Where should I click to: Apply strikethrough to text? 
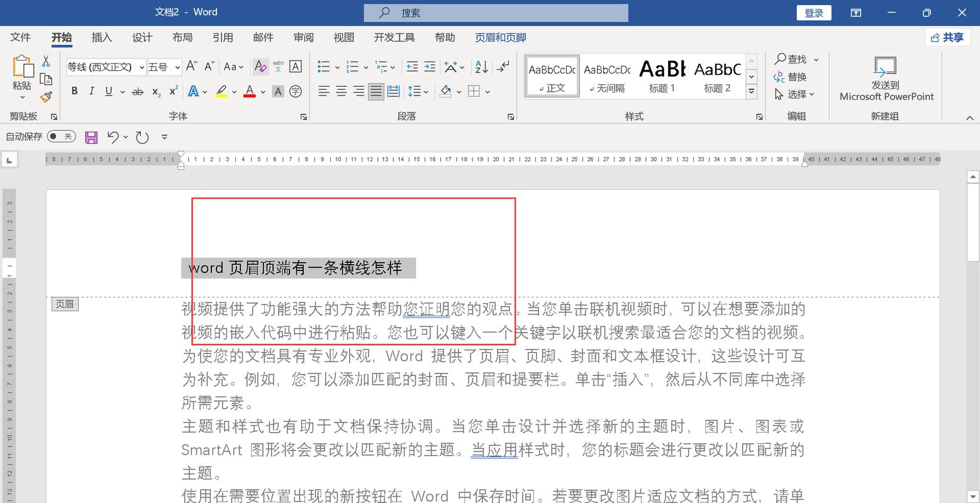coord(138,92)
